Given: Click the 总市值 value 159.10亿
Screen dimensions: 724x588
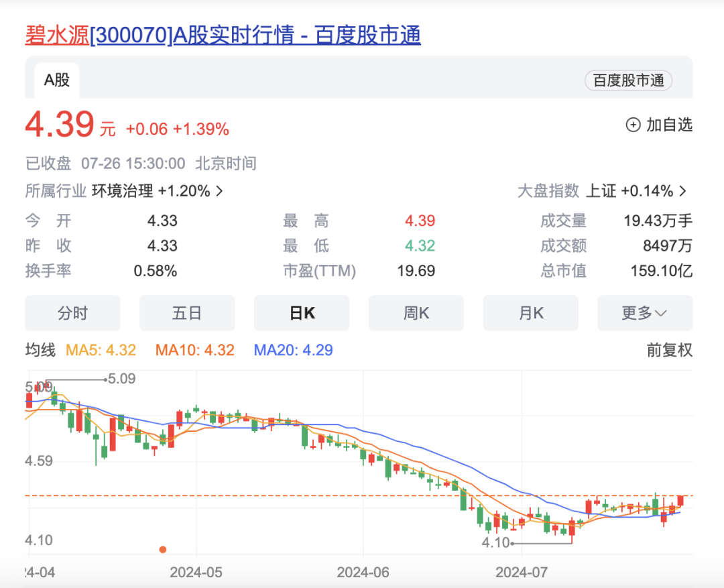Looking at the screenshot, I should [662, 271].
